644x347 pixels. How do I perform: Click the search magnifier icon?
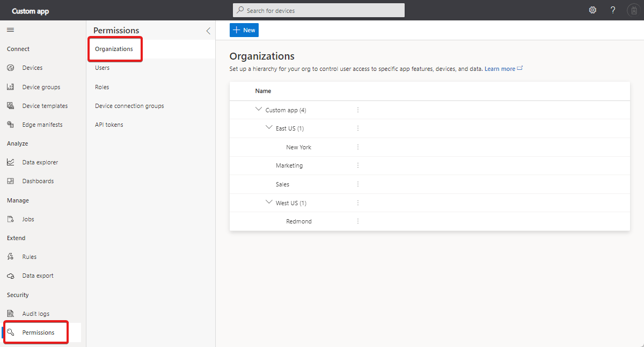pyautogui.click(x=240, y=10)
